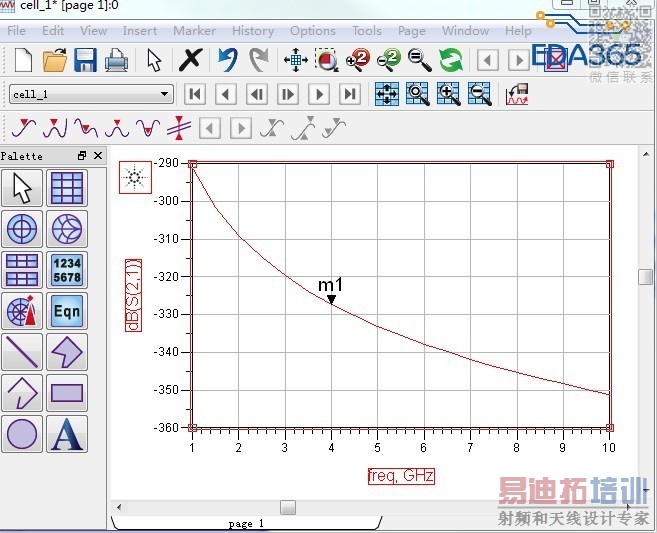
Task: Insert a line marker
Action: [x=178, y=128]
